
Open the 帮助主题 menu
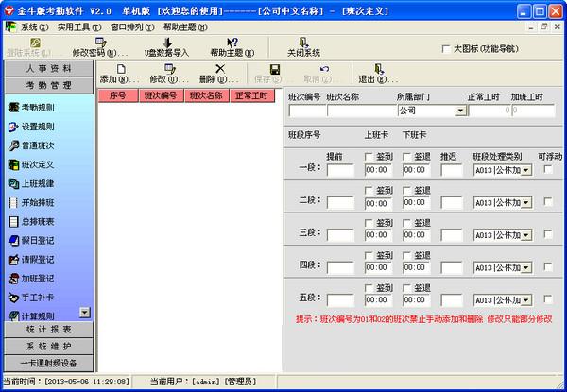click(x=185, y=27)
